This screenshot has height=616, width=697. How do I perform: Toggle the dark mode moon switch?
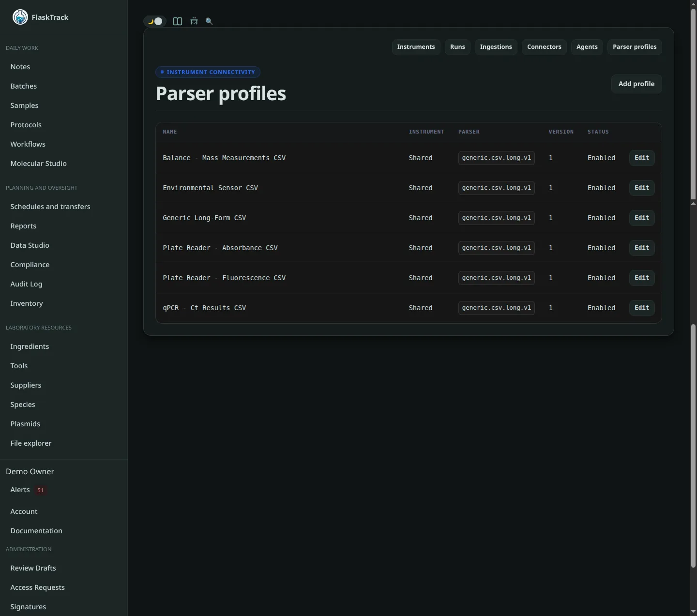(155, 21)
